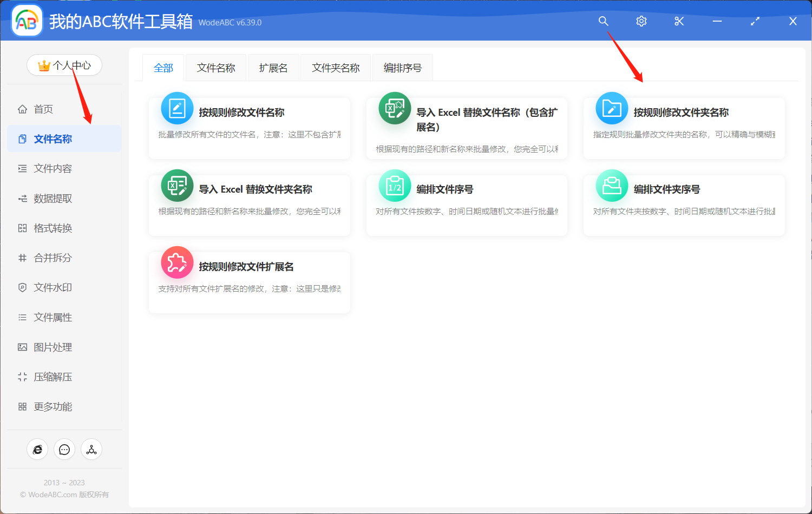
Task: Switch to the 扩展名 tab
Action: [x=273, y=67]
